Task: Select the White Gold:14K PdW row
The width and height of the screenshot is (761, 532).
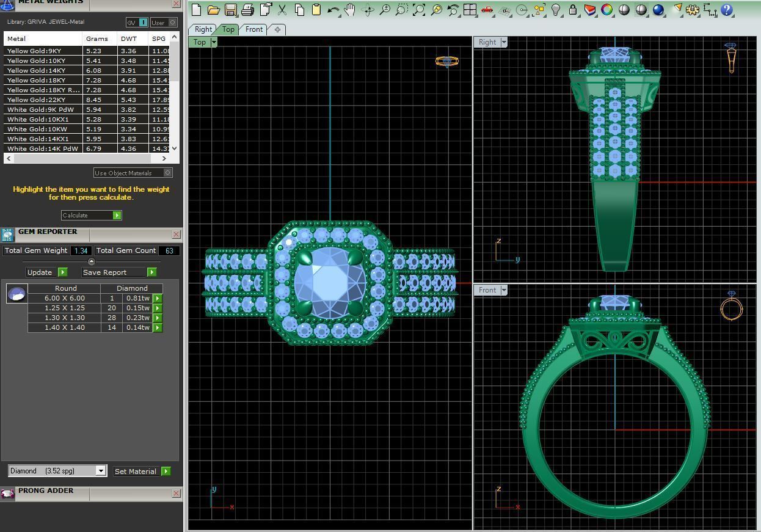Action: tap(87, 148)
